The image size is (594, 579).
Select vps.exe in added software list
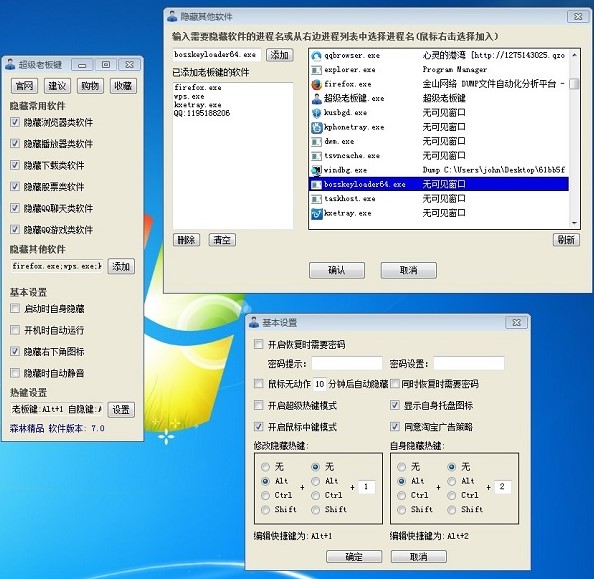point(189,96)
